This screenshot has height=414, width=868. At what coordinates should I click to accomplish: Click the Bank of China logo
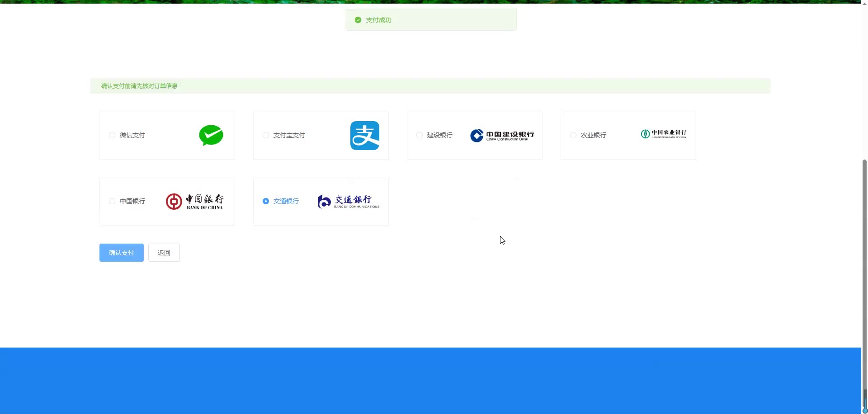(194, 202)
